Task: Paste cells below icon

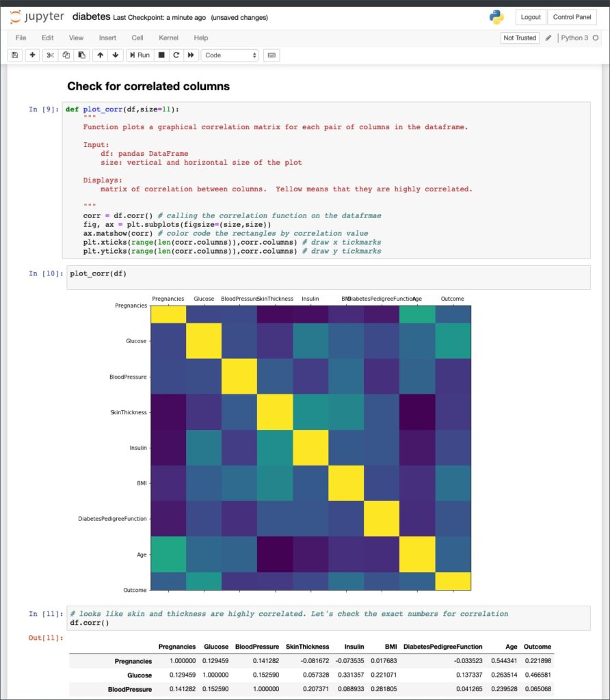Action: coord(81,55)
